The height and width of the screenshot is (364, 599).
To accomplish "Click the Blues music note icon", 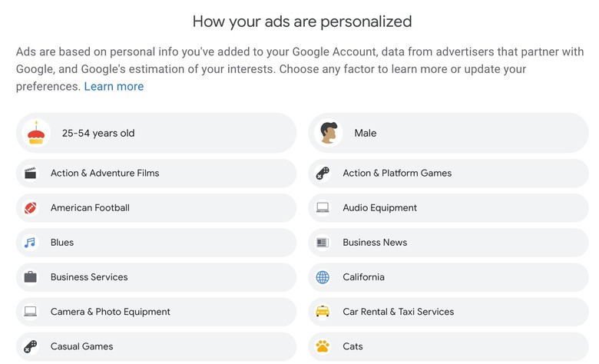I will (30, 243).
